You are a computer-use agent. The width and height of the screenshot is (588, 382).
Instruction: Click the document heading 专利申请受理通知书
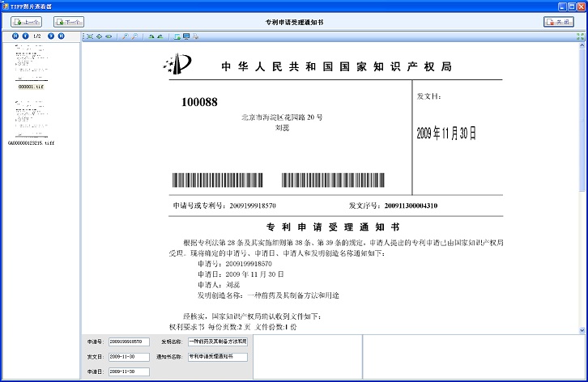click(333, 227)
